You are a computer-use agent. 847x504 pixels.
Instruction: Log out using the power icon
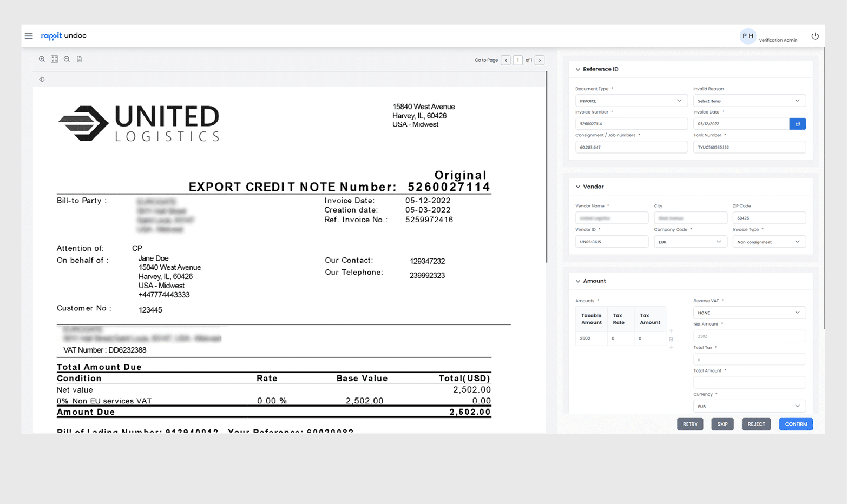point(815,36)
